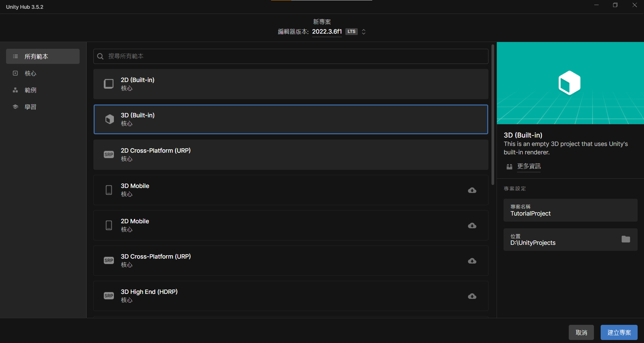Open the editor version 2022.3.6f1 selector
Screen dimensions: 644x343
[327, 32]
